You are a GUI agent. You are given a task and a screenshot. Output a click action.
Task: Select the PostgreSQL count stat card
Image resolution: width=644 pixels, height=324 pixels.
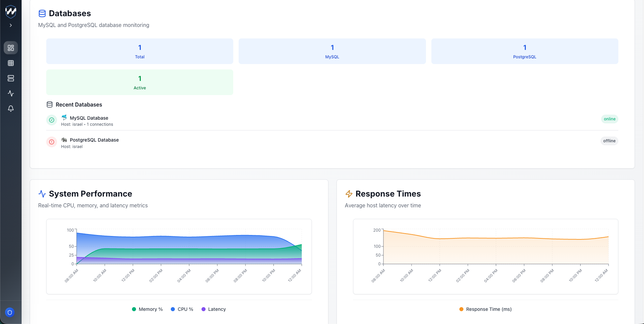point(525,51)
